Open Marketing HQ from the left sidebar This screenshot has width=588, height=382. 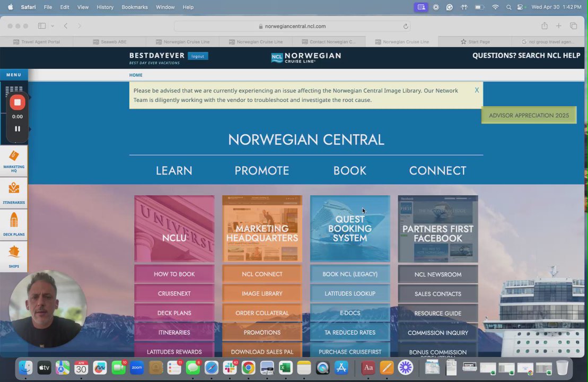point(14,161)
